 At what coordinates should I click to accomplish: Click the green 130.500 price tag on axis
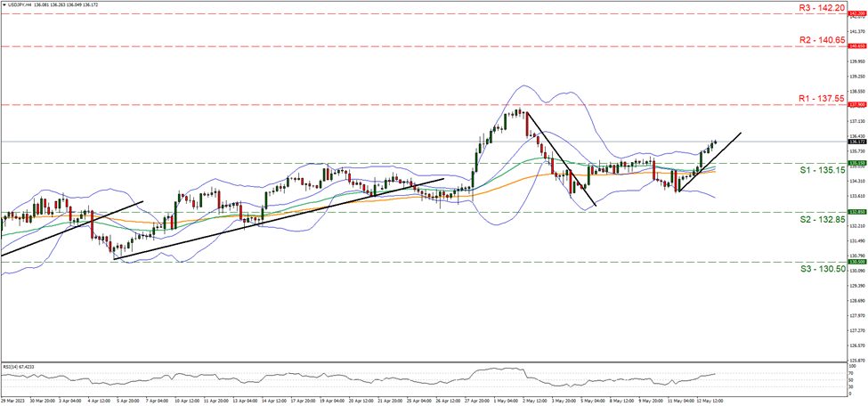coord(856,263)
